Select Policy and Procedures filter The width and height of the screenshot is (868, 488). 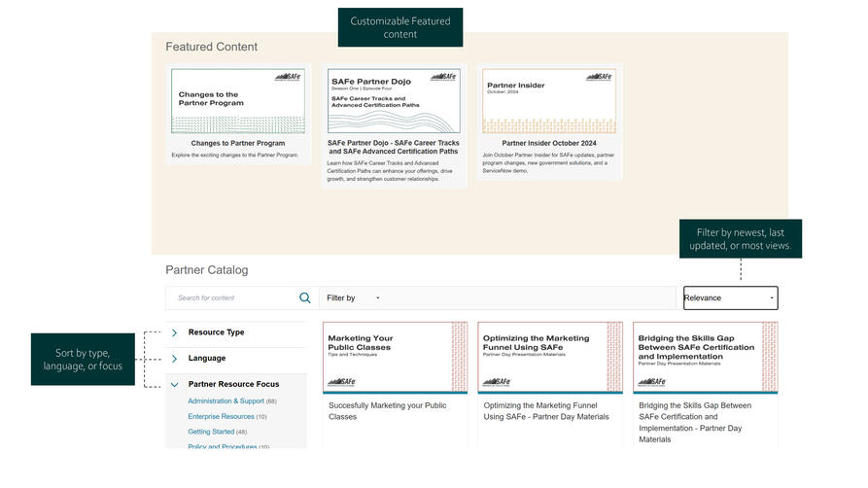[x=222, y=446]
